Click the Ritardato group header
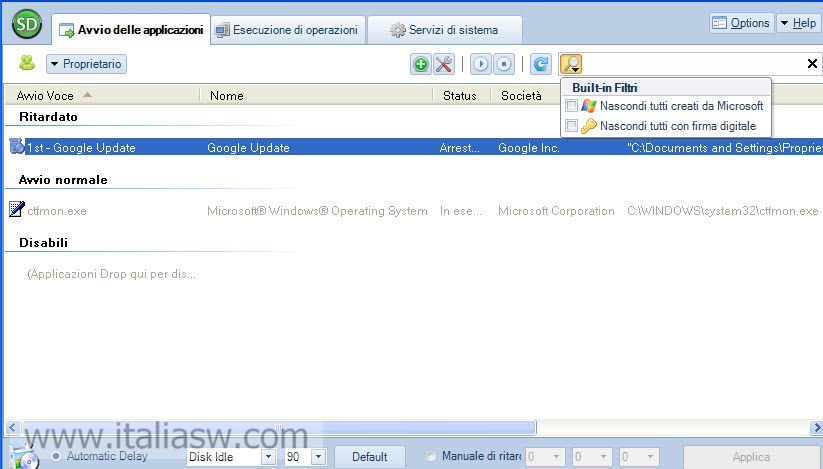This screenshot has width=823, height=469. (48, 116)
